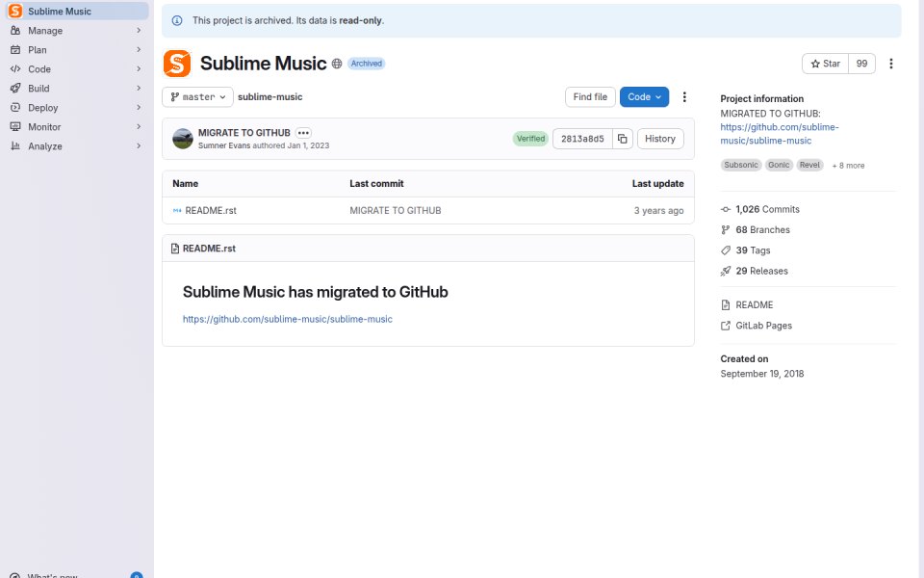Click the Sublime Music sidebar project avatar
This screenshot has width=924, height=578.
click(x=15, y=12)
